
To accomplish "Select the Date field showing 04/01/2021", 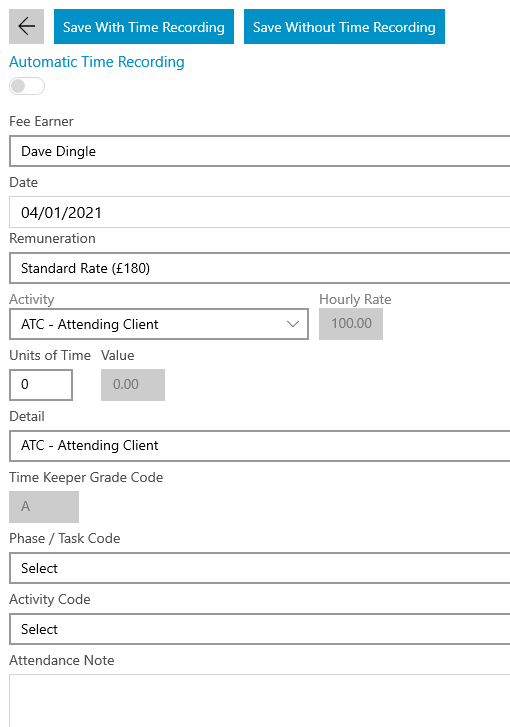I will (260, 212).
